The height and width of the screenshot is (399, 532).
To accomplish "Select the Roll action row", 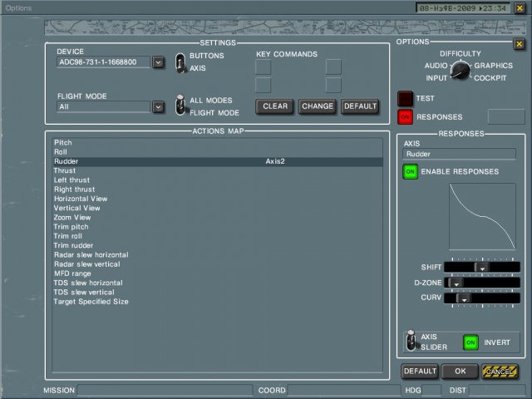I will [x=218, y=152].
